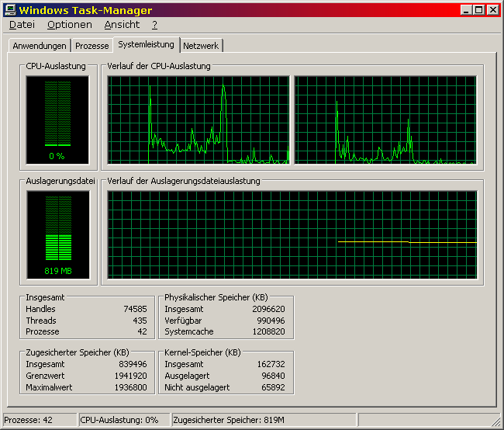Click the Systemcache label
504x430 pixels.
point(189,331)
